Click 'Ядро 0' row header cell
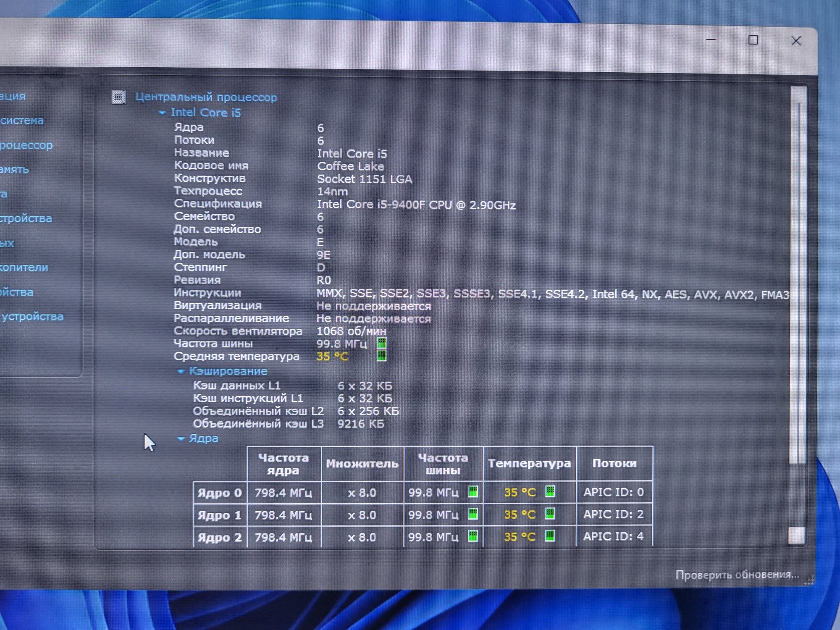This screenshot has width=840, height=630. click(220, 493)
